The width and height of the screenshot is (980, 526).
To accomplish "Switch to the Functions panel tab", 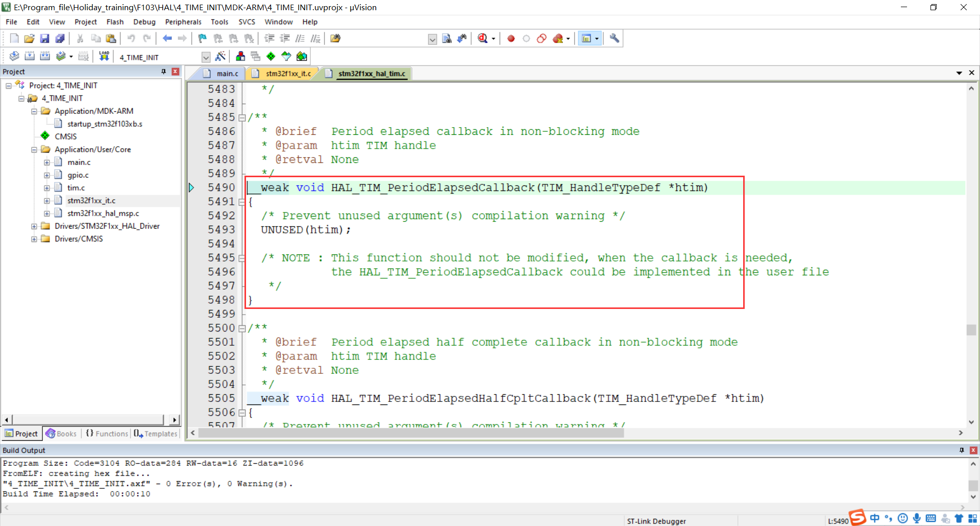I will (107, 434).
